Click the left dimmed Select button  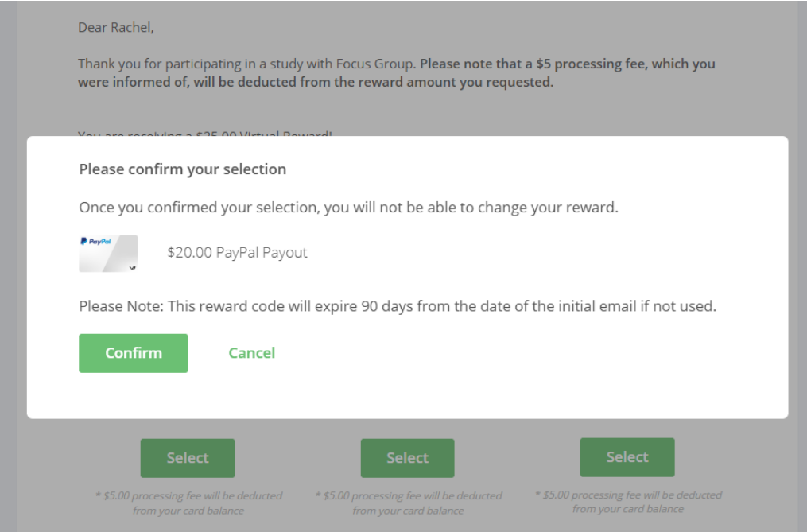pyautogui.click(x=188, y=458)
